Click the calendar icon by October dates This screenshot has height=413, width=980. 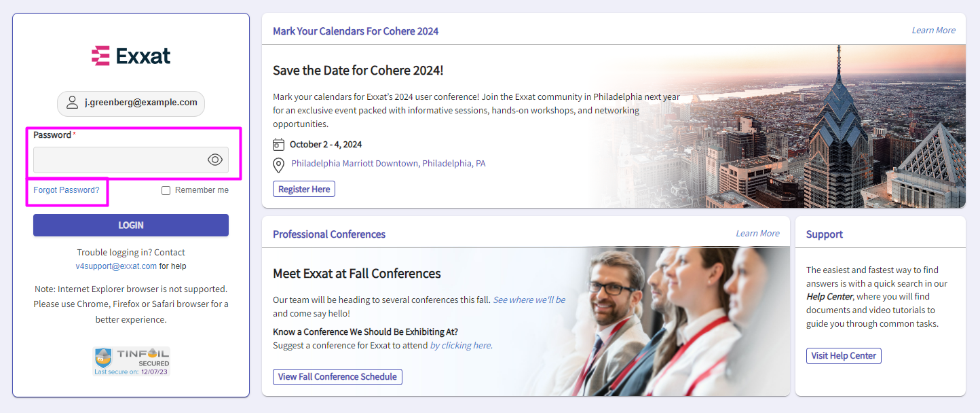[x=278, y=145]
